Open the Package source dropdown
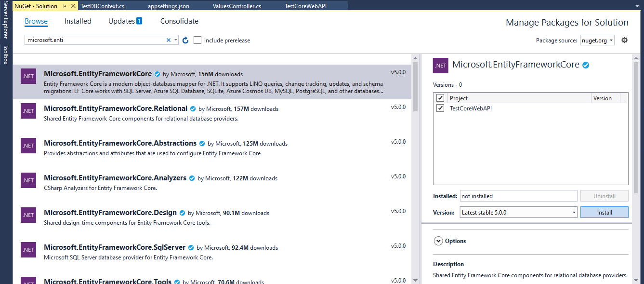This screenshot has height=284, width=644. point(598,40)
